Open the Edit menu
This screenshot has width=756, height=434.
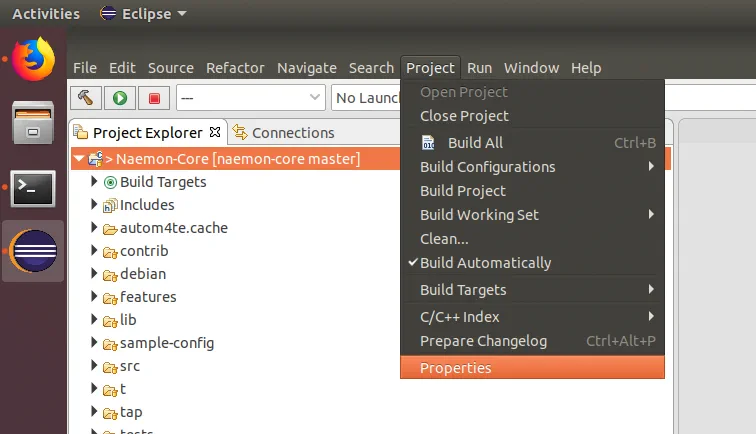pos(122,68)
